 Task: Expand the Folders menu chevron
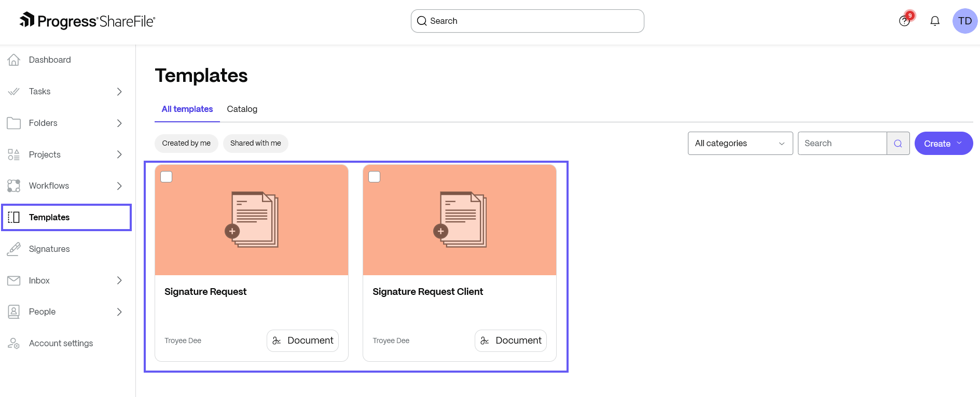tap(119, 123)
